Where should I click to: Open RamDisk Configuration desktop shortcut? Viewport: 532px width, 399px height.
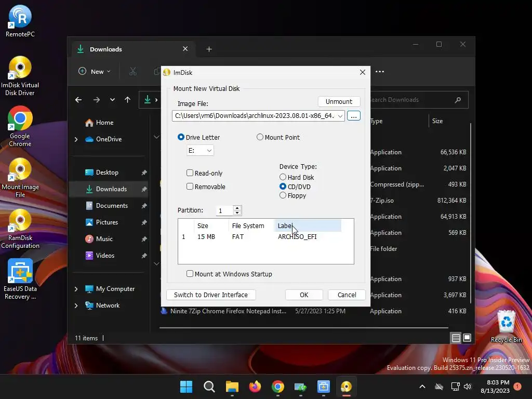click(x=20, y=229)
